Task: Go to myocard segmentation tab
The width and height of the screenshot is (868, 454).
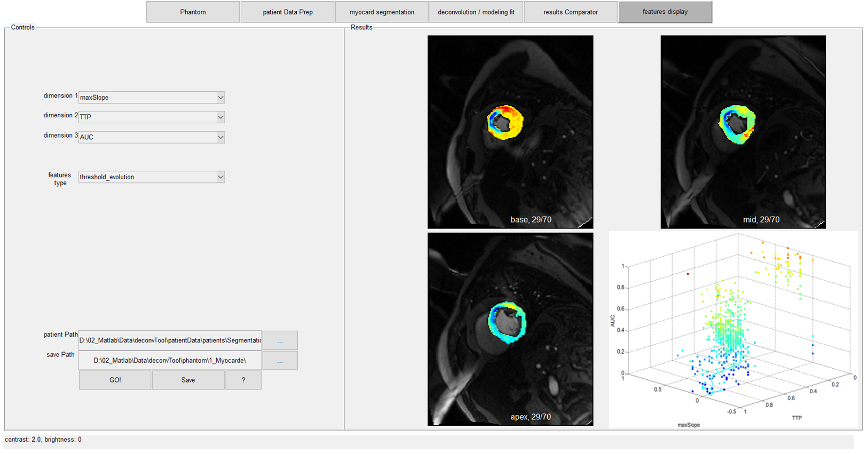Action: click(382, 12)
